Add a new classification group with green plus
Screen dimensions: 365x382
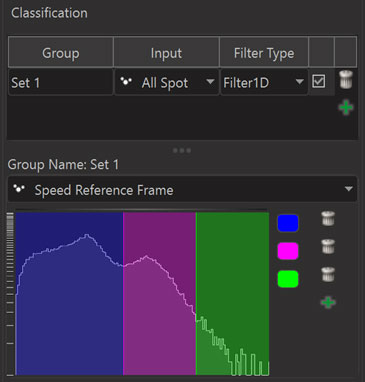pyautogui.click(x=346, y=108)
